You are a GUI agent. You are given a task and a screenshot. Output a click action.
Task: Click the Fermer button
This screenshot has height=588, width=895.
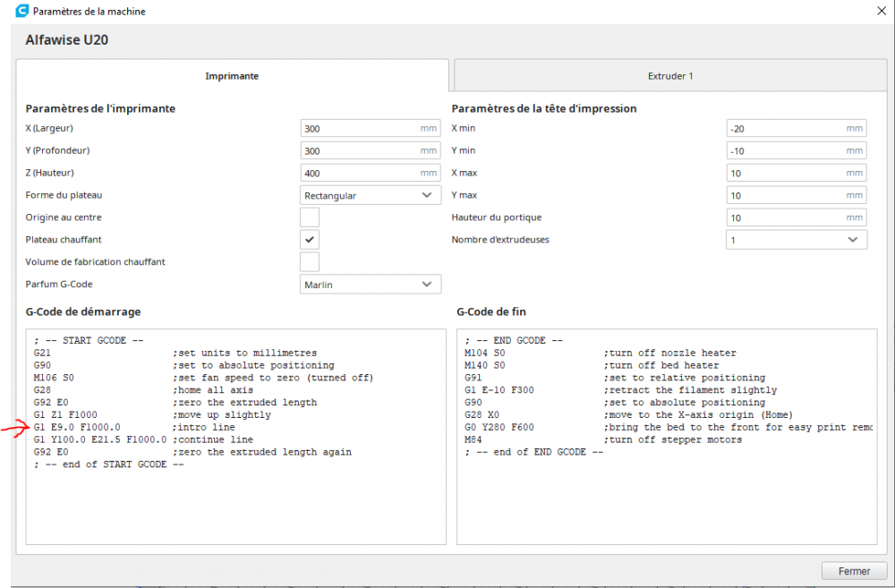coord(854,571)
